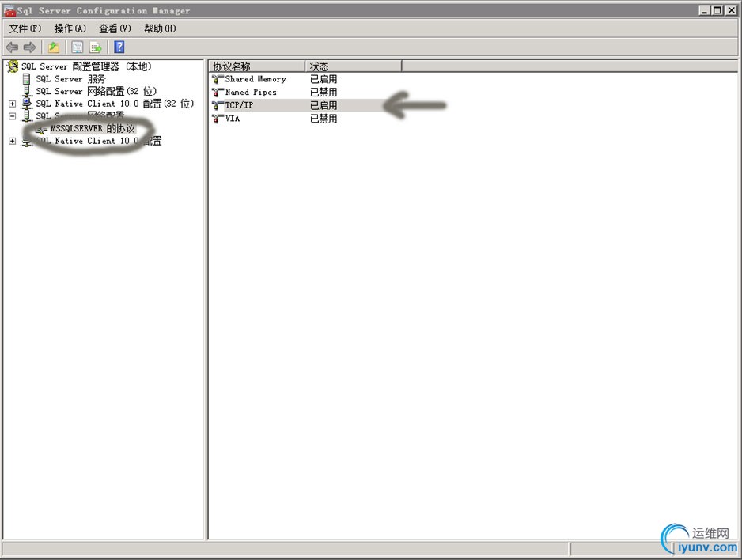Click the SQL Server 配置管理器 root icon
Image resolution: width=742 pixels, height=560 pixels.
tap(13, 66)
